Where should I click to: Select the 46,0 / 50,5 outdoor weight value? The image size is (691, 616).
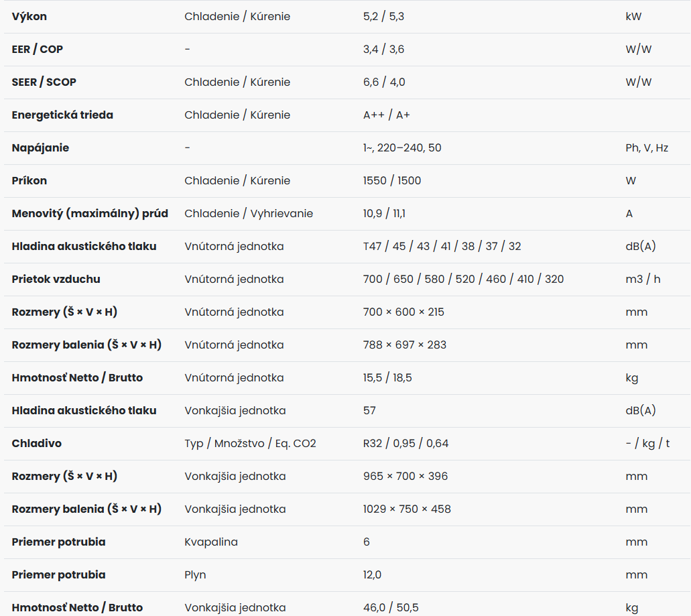[391, 608]
